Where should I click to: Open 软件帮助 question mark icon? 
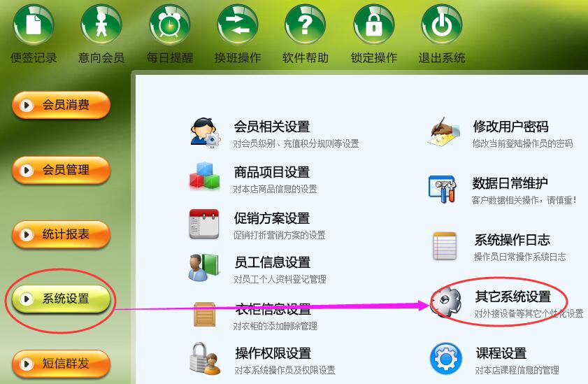(x=306, y=24)
